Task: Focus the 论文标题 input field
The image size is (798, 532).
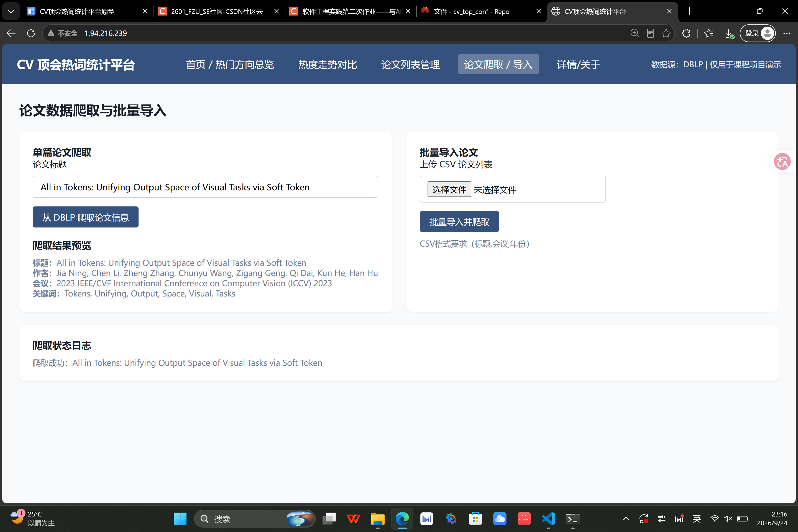Action: click(205, 187)
